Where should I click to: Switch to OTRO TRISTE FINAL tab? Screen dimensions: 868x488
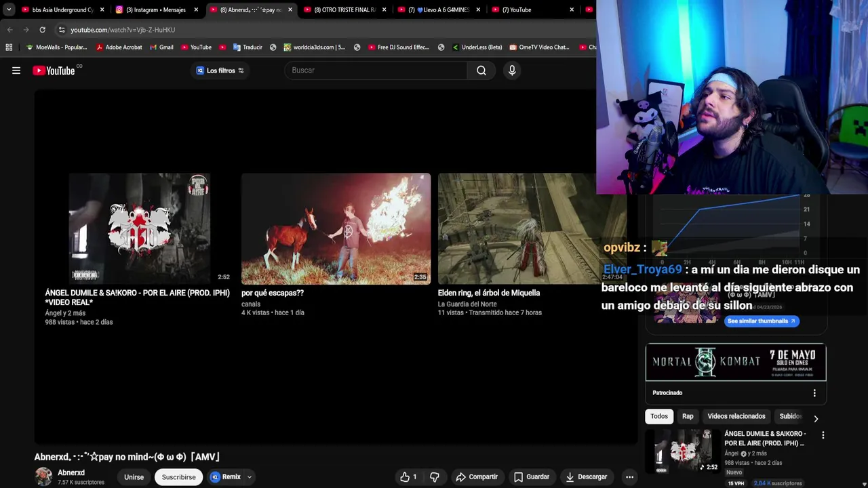tap(345, 10)
